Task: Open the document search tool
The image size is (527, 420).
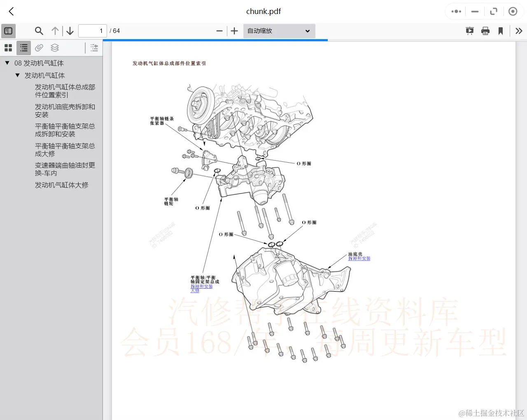Action: (x=39, y=30)
